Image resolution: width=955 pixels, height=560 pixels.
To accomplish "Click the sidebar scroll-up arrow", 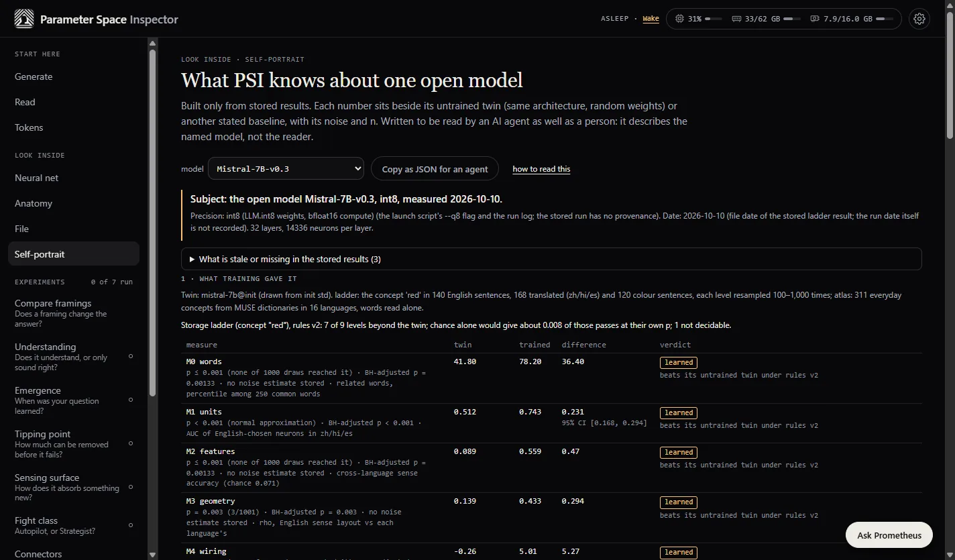I will [152, 42].
